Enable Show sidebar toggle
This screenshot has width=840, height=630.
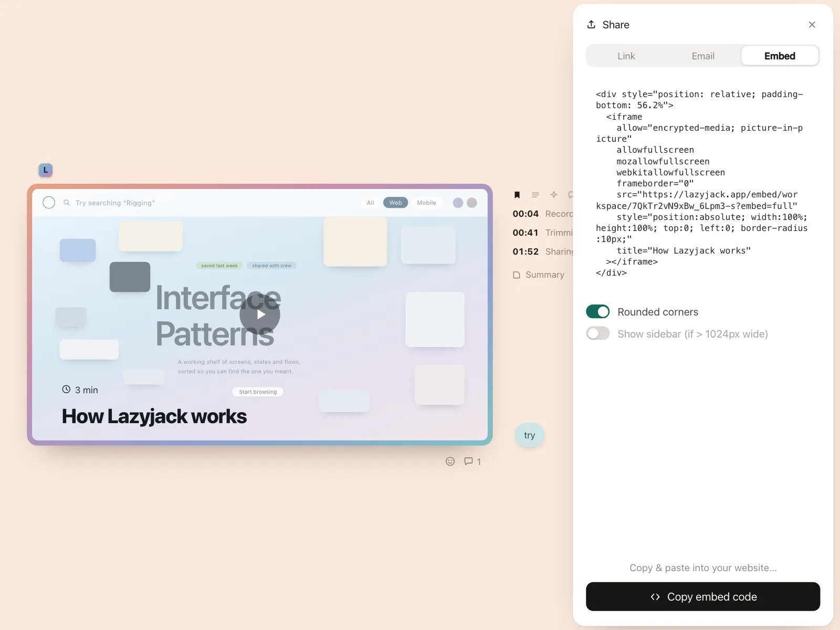click(x=597, y=334)
